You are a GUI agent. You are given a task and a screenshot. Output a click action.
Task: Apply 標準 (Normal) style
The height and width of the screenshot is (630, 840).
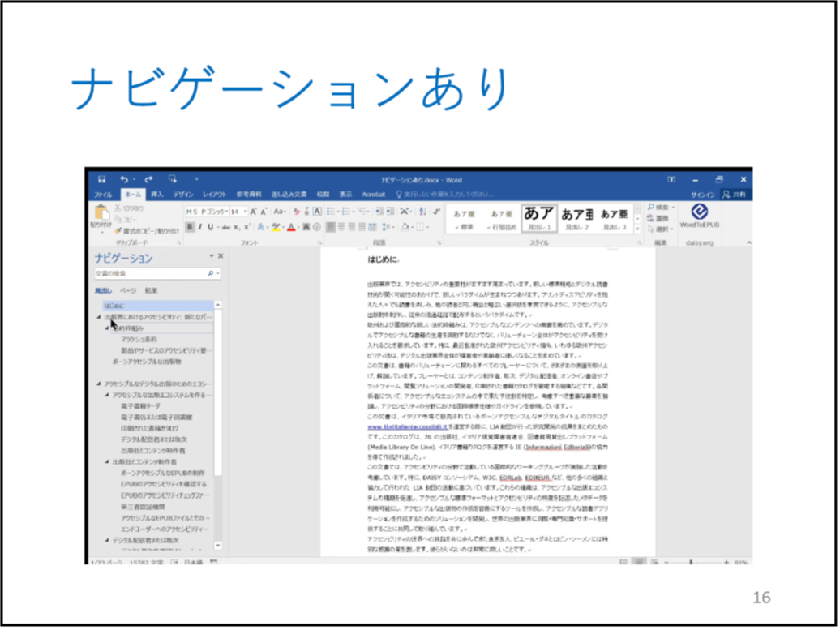click(464, 220)
